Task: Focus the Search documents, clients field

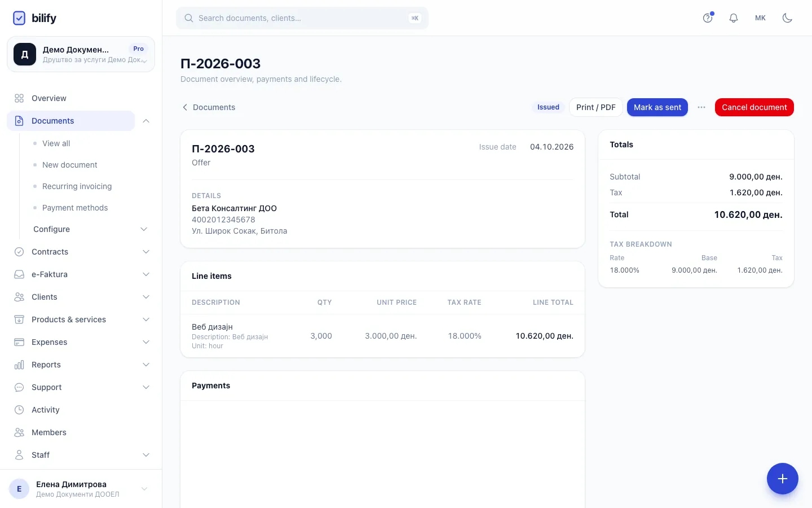Action: click(x=302, y=18)
